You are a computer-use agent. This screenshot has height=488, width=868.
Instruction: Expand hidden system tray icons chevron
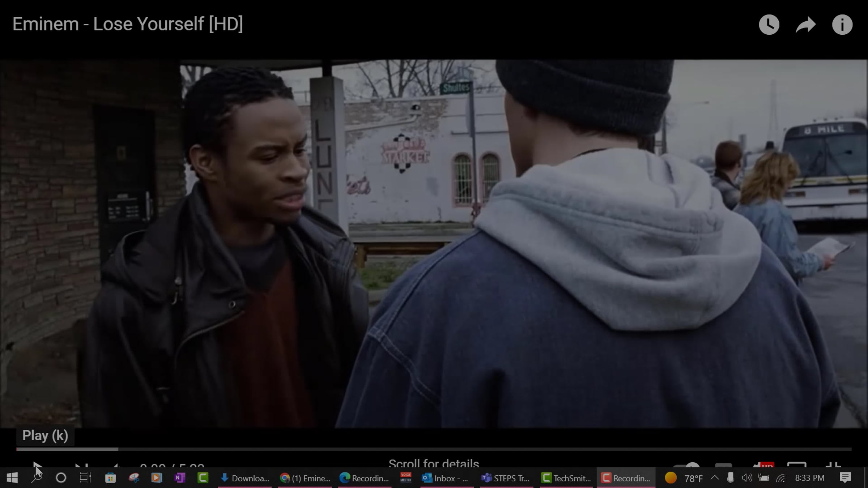click(x=715, y=478)
